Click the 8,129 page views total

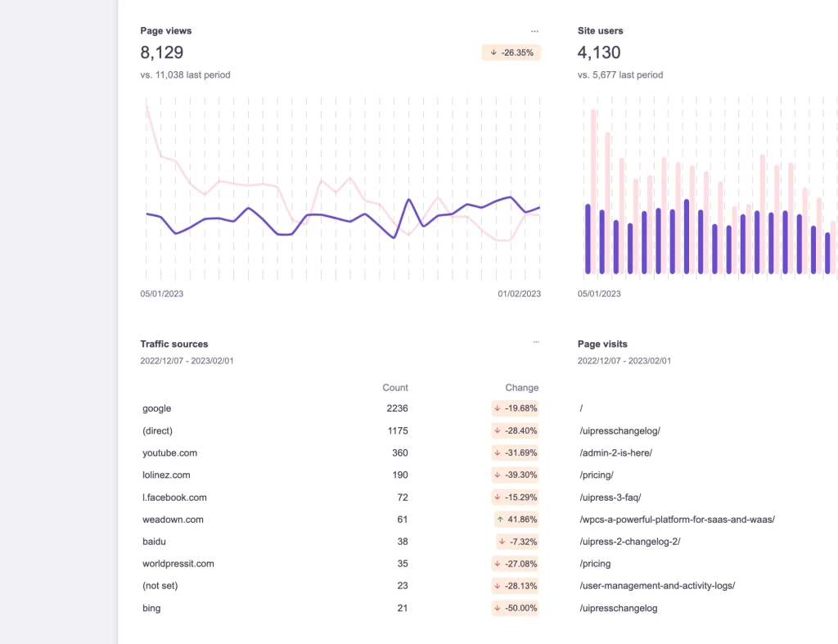(x=162, y=52)
